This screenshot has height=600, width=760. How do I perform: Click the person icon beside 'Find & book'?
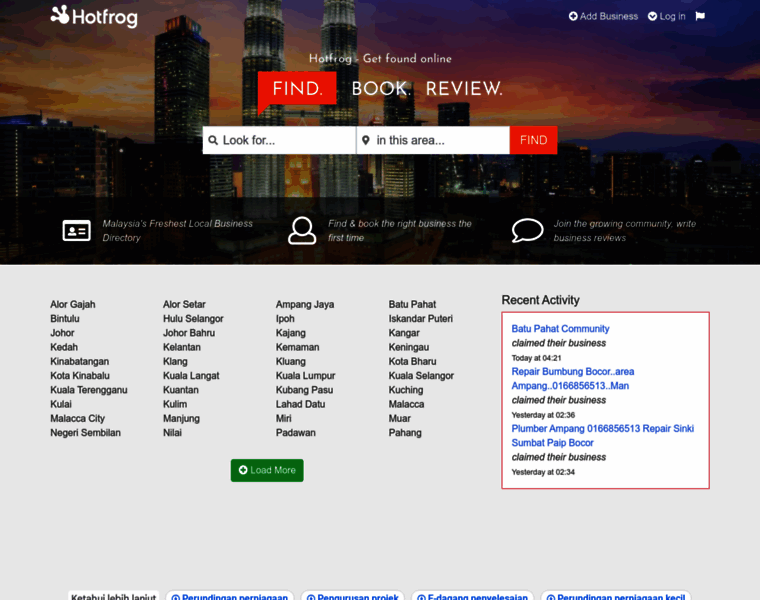click(x=302, y=231)
